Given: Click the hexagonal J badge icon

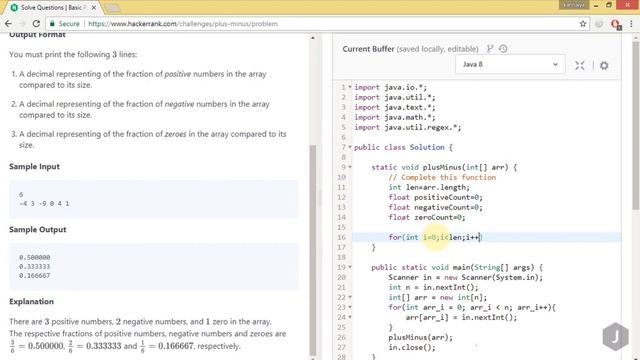Looking at the screenshot, I should pos(616,336).
